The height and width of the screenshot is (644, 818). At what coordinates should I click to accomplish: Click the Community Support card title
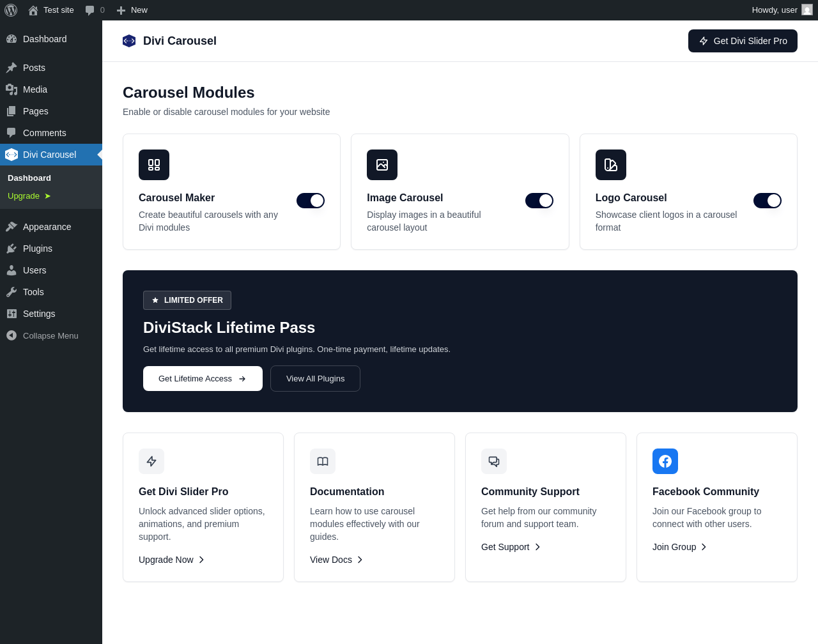click(x=530, y=491)
